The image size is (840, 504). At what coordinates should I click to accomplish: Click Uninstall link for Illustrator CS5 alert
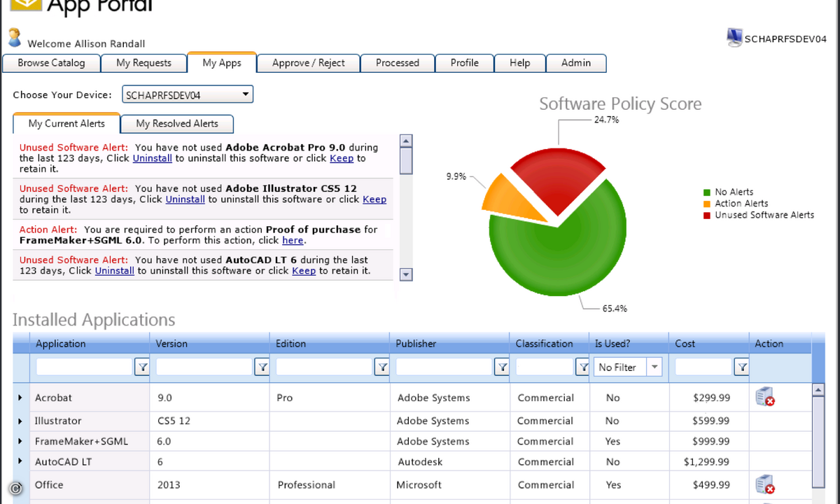point(185,199)
